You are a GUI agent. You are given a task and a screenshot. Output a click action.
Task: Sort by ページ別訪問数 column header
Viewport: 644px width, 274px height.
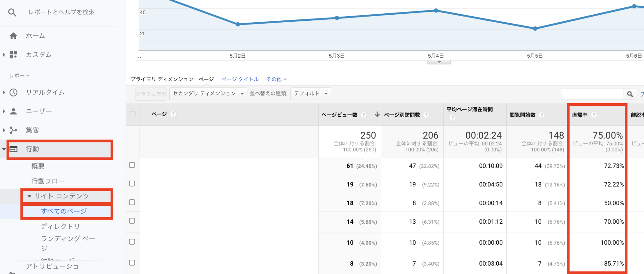click(x=402, y=115)
